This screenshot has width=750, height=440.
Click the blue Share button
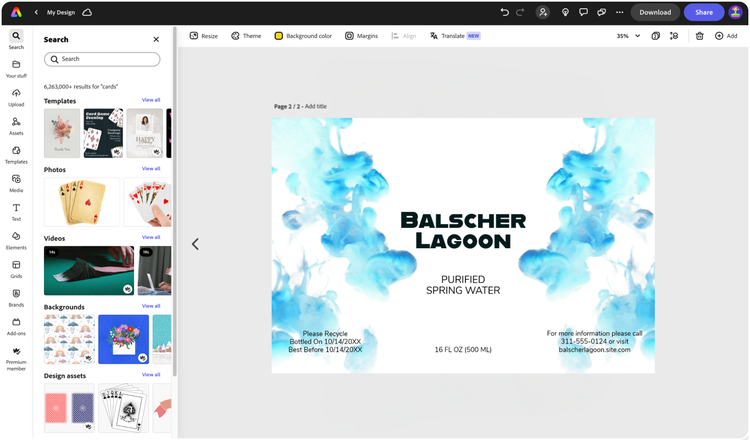coord(704,12)
